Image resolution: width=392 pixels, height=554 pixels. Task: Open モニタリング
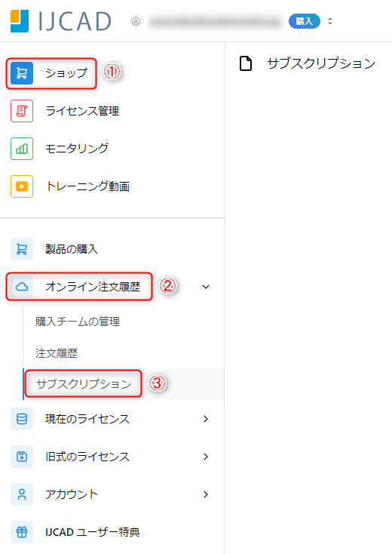coord(77,149)
